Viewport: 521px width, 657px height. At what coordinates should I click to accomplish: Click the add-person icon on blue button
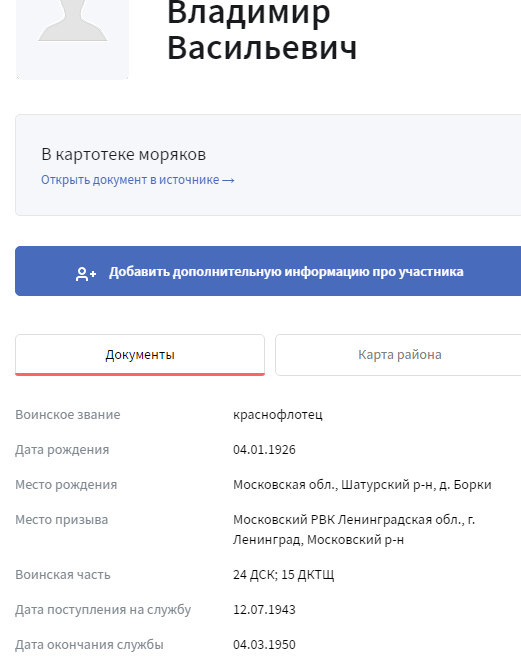tap(86, 273)
